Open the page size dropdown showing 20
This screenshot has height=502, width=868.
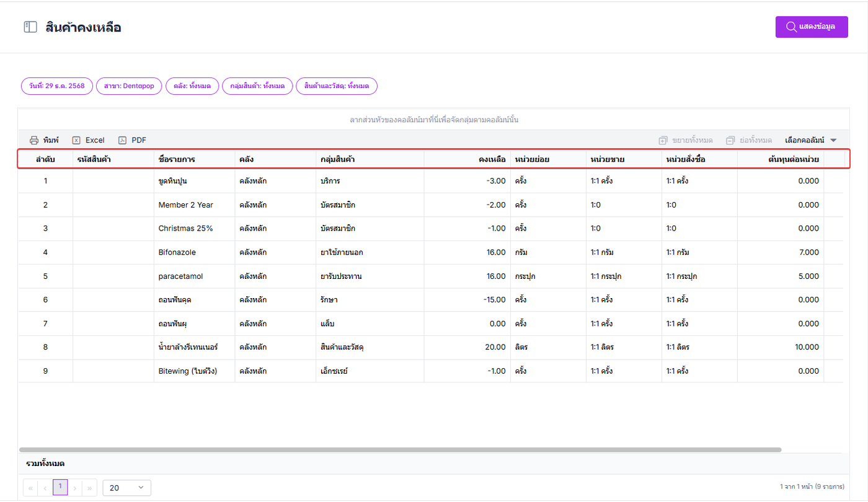126,488
